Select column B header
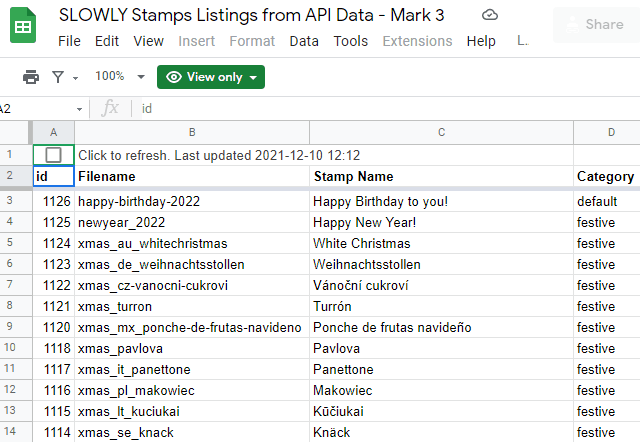Image resolution: width=640 pixels, height=442 pixels. (192, 133)
